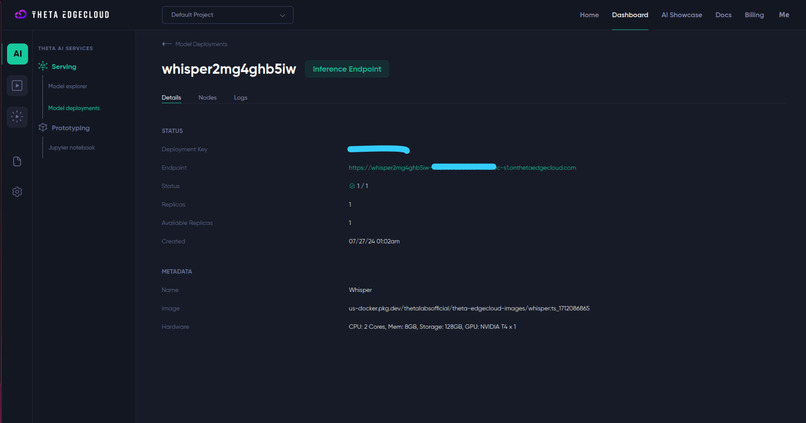Click the whisper2mg4ghb5iw deployment title

click(229, 69)
